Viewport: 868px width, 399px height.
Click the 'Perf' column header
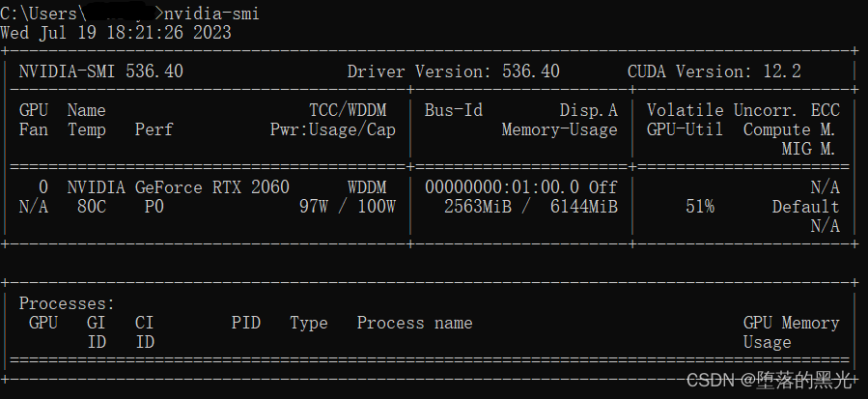154,129
